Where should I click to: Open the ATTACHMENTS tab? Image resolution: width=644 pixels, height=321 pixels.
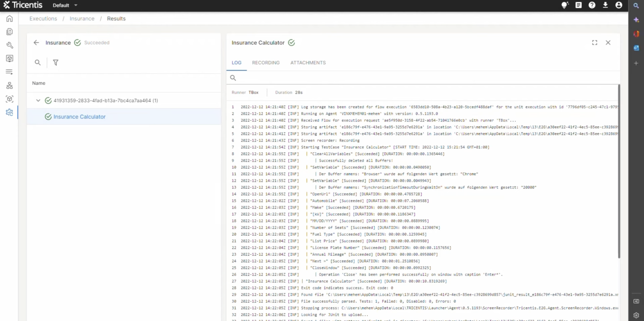click(308, 63)
